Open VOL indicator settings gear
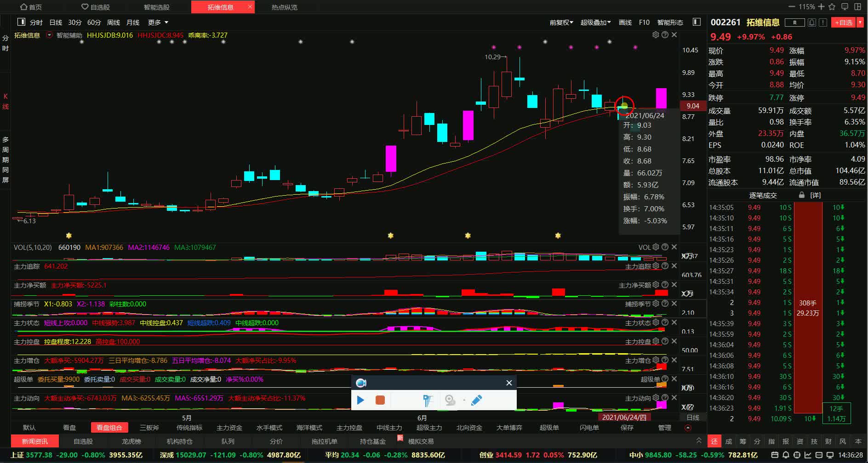 [656, 247]
